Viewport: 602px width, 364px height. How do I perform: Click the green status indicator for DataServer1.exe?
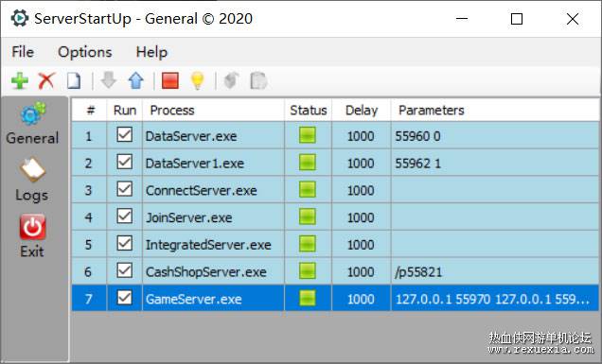[308, 163]
